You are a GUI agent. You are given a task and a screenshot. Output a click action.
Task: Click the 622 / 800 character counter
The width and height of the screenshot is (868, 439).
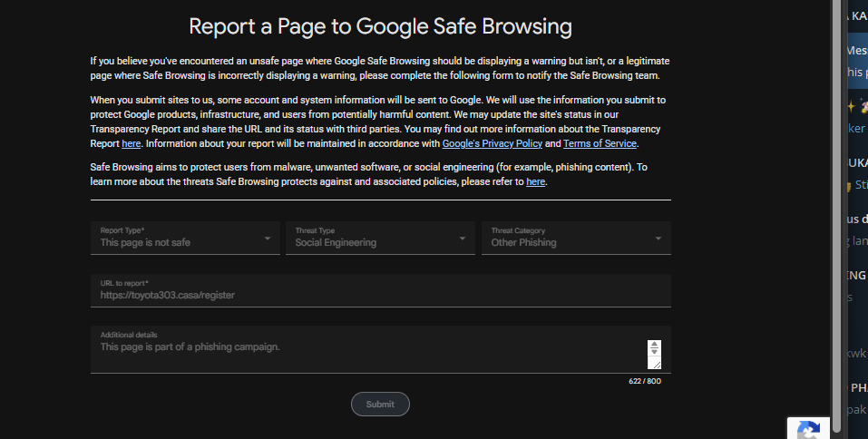click(x=645, y=381)
